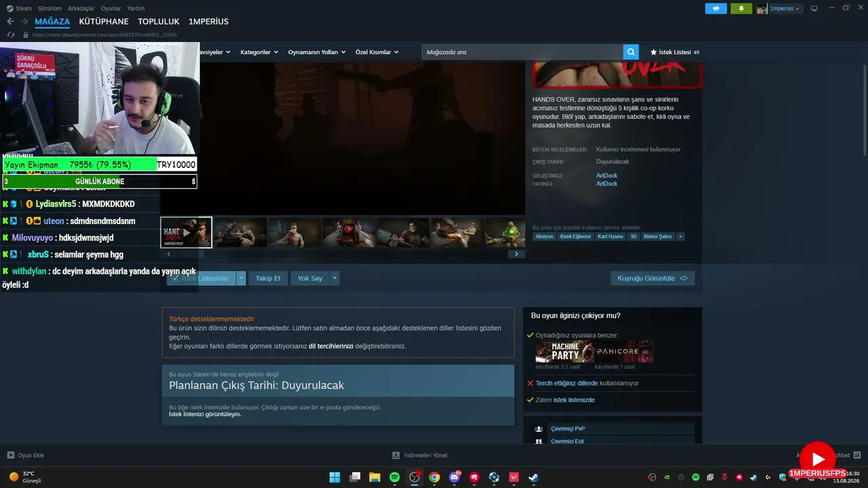
Task: Switch to the MAĞAZA tab
Action: tap(52, 22)
